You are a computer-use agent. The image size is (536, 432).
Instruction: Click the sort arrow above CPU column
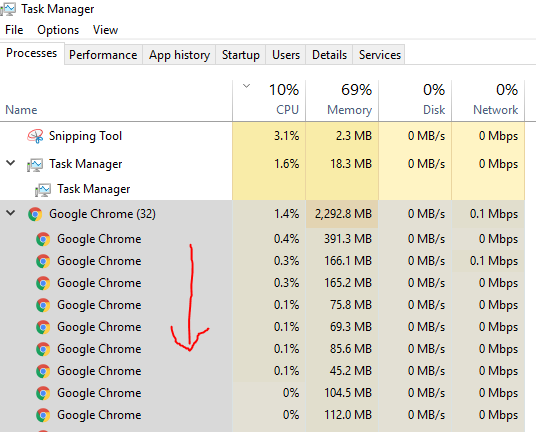click(246, 86)
